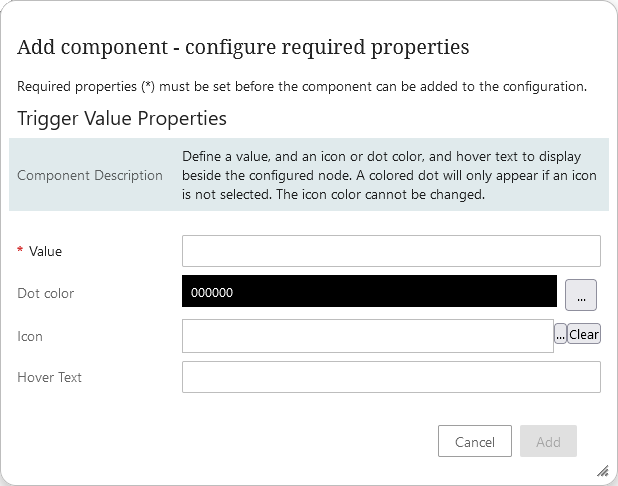
Task: Click the Trigger Value Properties heading
Action: (x=122, y=118)
